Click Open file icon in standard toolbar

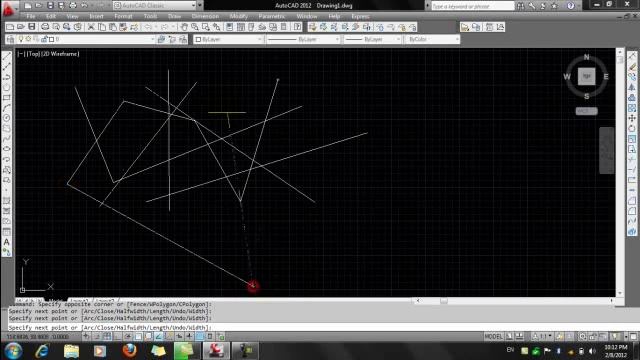(x=21, y=27)
